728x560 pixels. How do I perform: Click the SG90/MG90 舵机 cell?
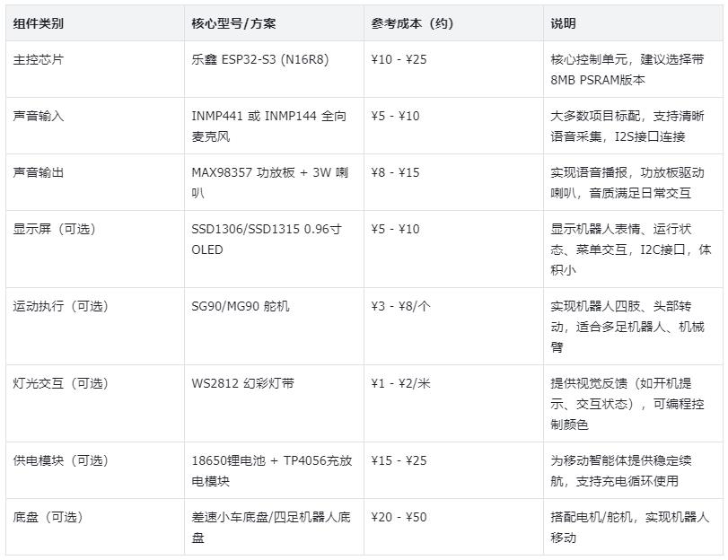click(x=274, y=327)
